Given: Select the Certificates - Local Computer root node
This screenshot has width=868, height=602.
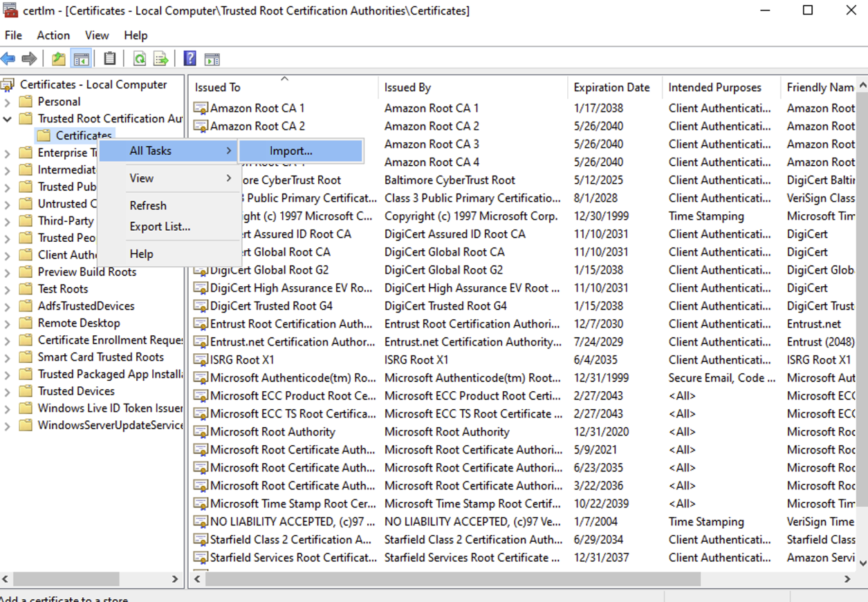Looking at the screenshot, I should pyautogui.click(x=93, y=84).
